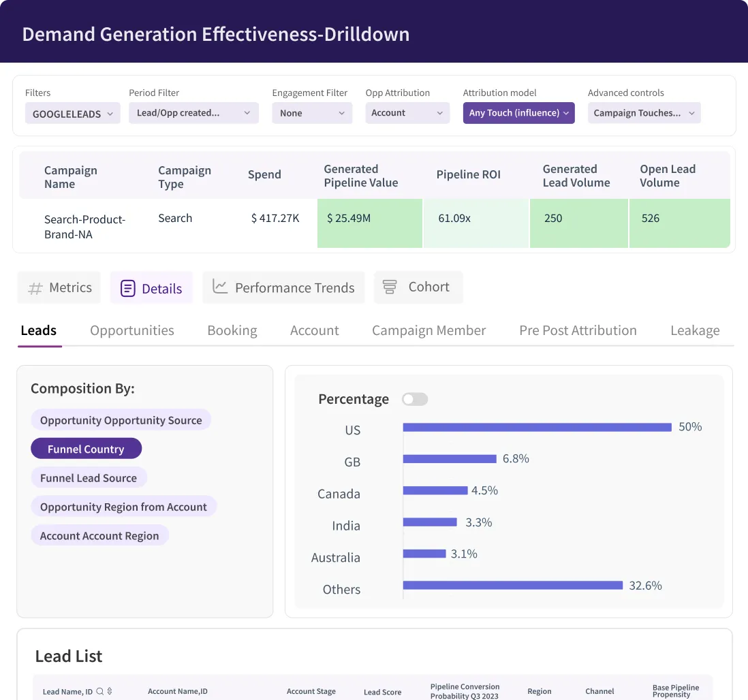Click the Generated Pipeline Value header
The width and height of the screenshot is (748, 700).
[361, 176]
